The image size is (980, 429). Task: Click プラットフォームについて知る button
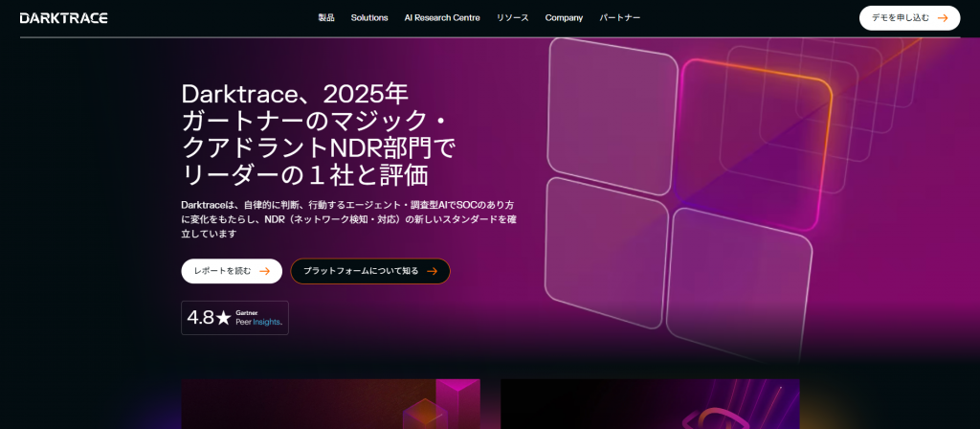(x=370, y=271)
